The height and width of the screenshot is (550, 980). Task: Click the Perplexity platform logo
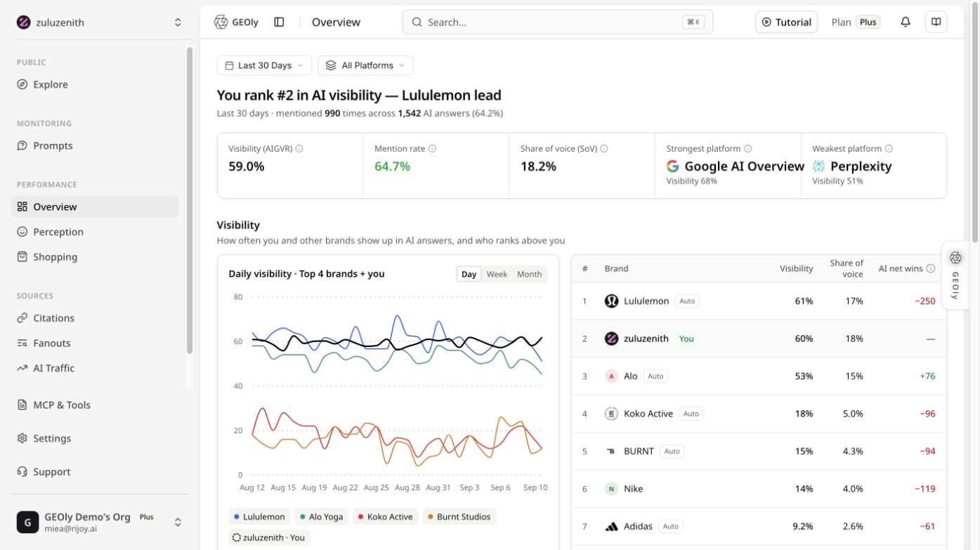pos(819,166)
